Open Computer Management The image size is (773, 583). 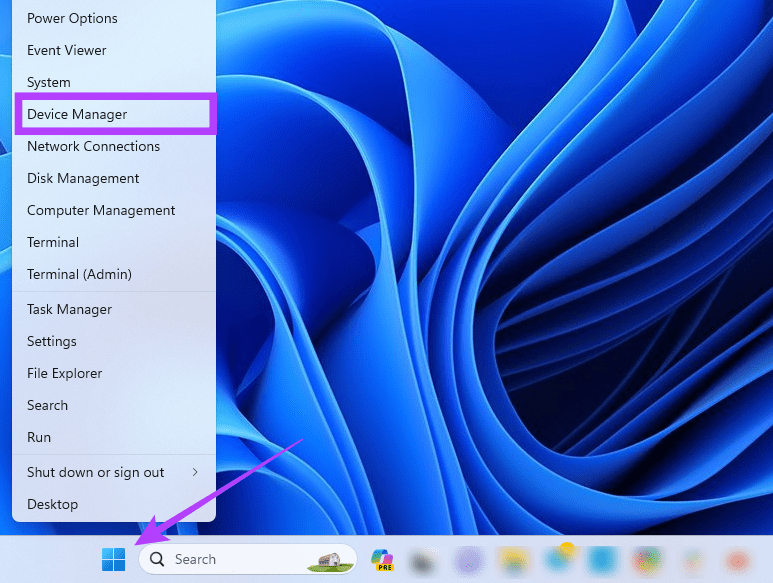101,210
